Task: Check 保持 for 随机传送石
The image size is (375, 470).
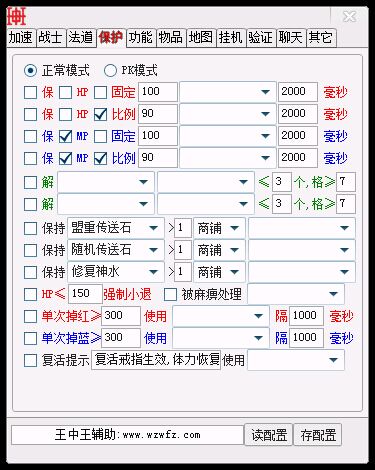Action: coord(30,250)
